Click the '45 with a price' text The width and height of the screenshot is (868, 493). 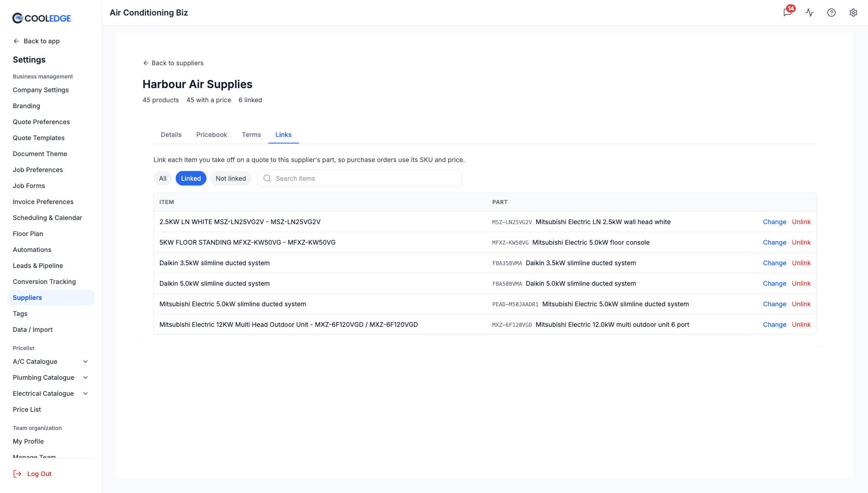point(209,100)
